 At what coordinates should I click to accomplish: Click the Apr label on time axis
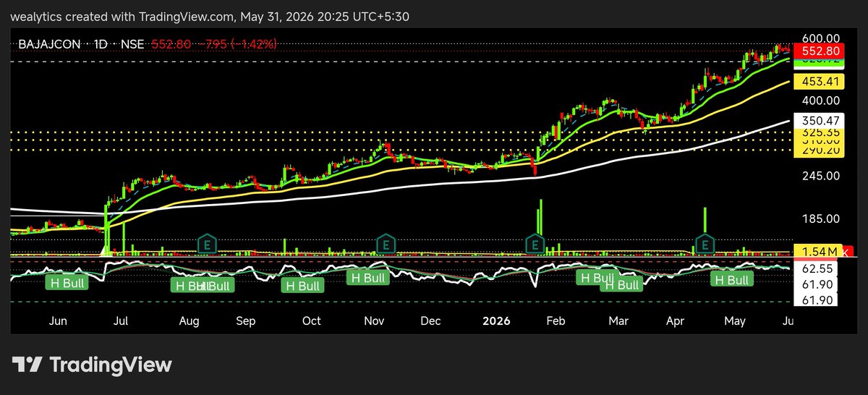[x=674, y=320]
